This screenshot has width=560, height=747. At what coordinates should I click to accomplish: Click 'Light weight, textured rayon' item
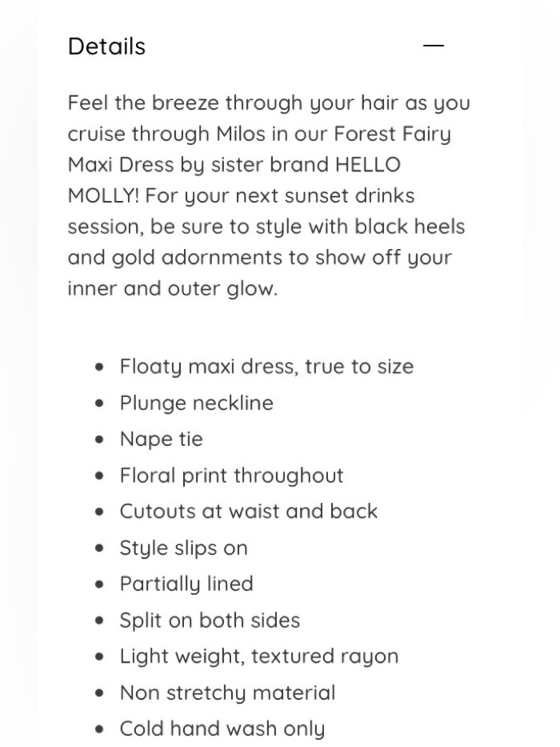(x=259, y=657)
